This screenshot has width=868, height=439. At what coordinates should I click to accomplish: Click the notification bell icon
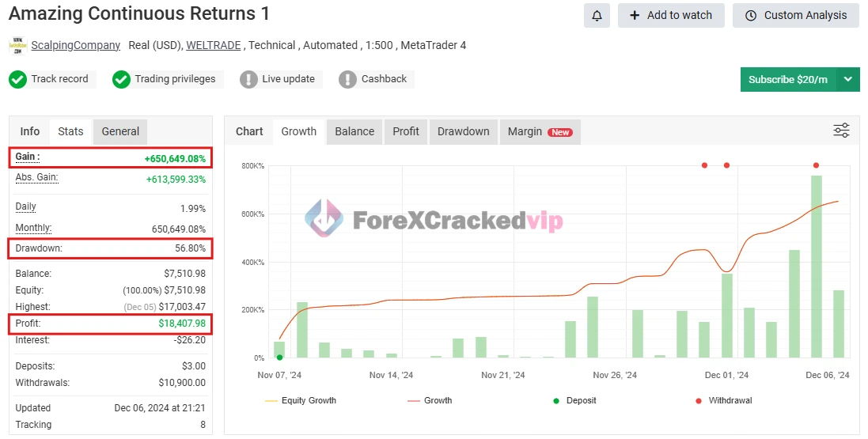coord(597,15)
